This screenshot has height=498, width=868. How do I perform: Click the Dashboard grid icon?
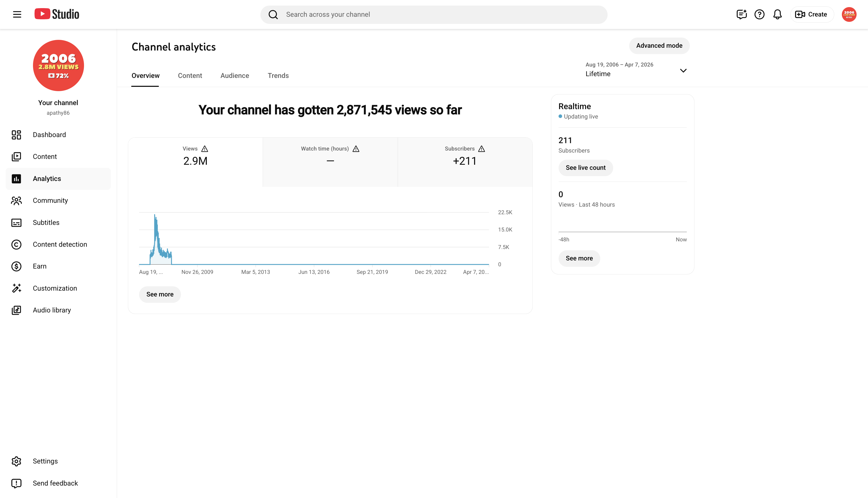tap(16, 135)
